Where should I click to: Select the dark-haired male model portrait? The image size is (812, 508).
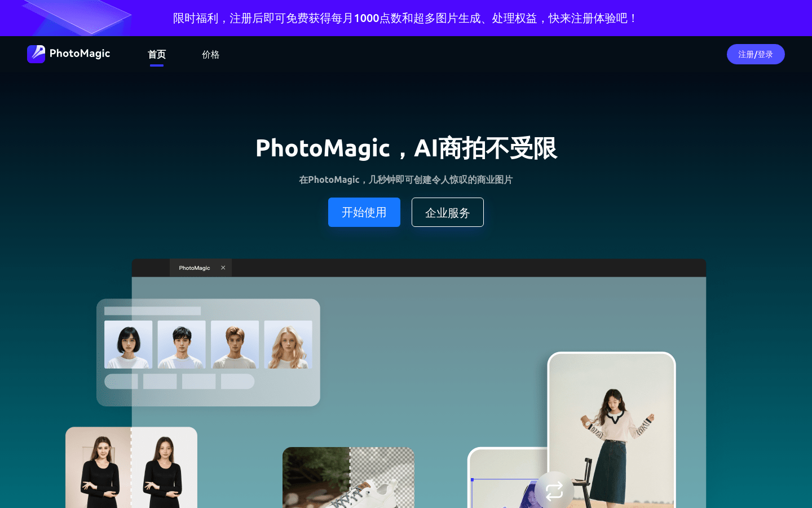(182, 344)
